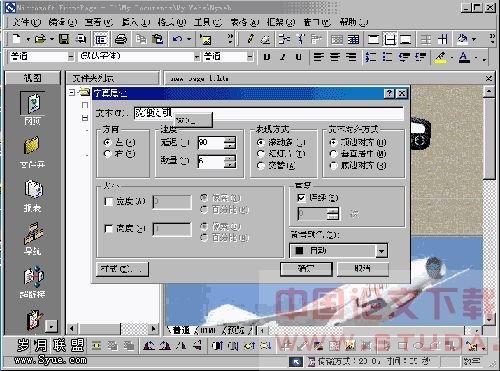Switch to the 预览 preview tab
Image resolution: width=500 pixels, height=371 pixels.
(236, 330)
